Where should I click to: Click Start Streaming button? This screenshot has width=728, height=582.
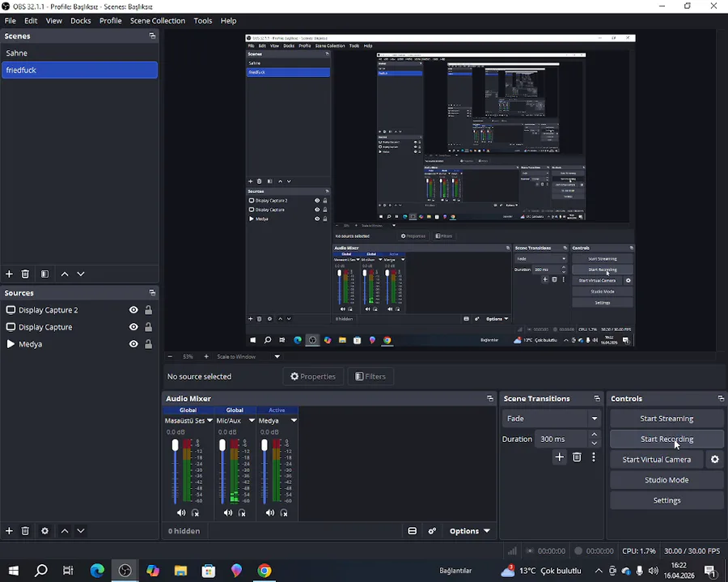(x=667, y=418)
